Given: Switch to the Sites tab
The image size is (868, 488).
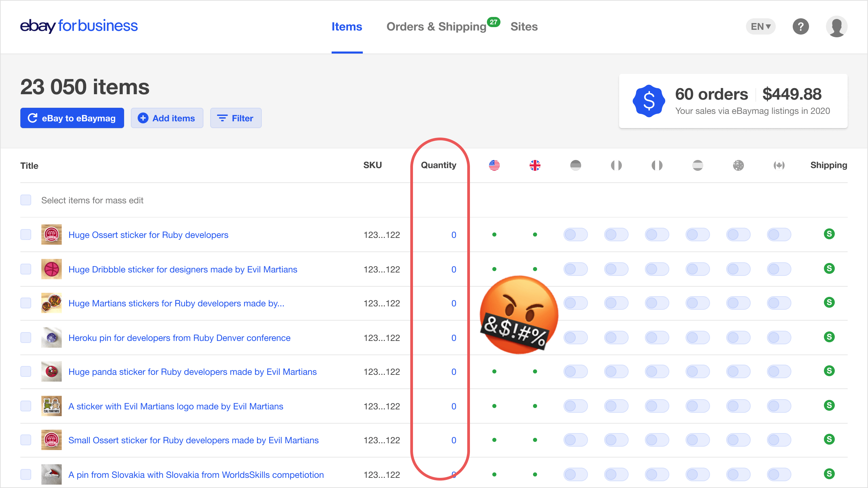Looking at the screenshot, I should pyautogui.click(x=524, y=26).
